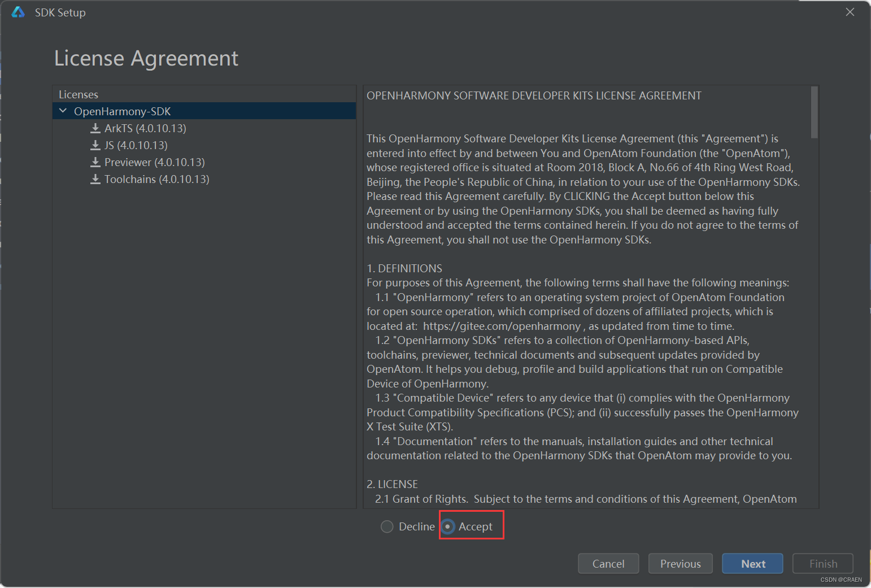The image size is (871, 588).
Task: Select Toolchains (4.0.10.13) in licenses tree
Action: click(157, 179)
